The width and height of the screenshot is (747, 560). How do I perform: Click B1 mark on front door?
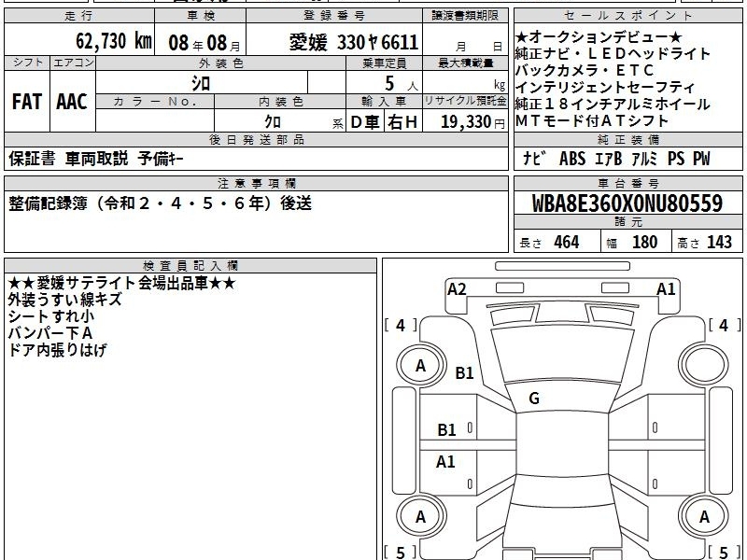[447, 430]
